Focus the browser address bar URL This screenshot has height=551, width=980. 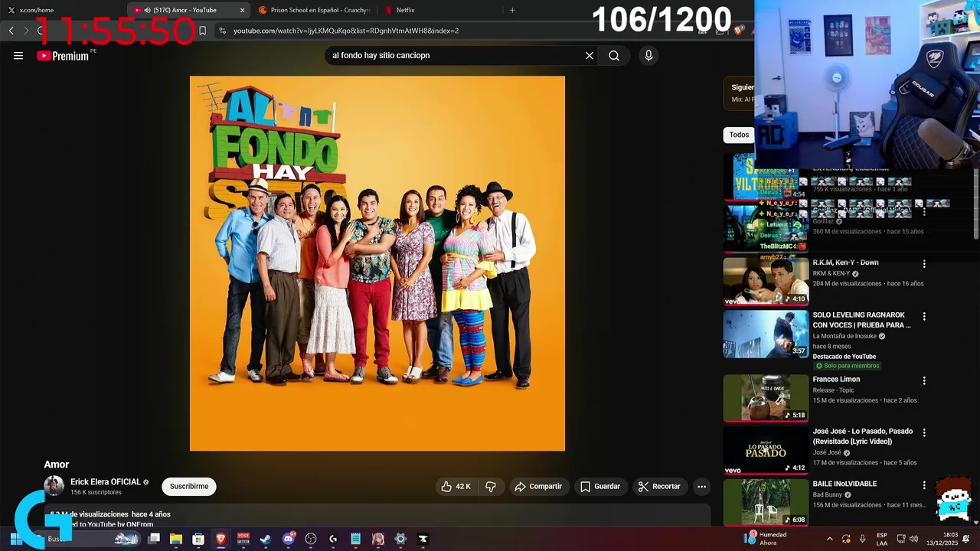346,31
